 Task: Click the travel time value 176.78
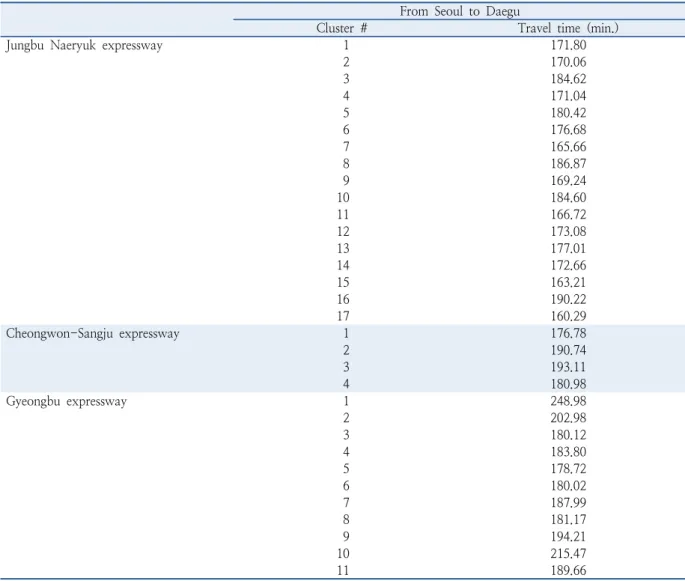tap(568, 333)
